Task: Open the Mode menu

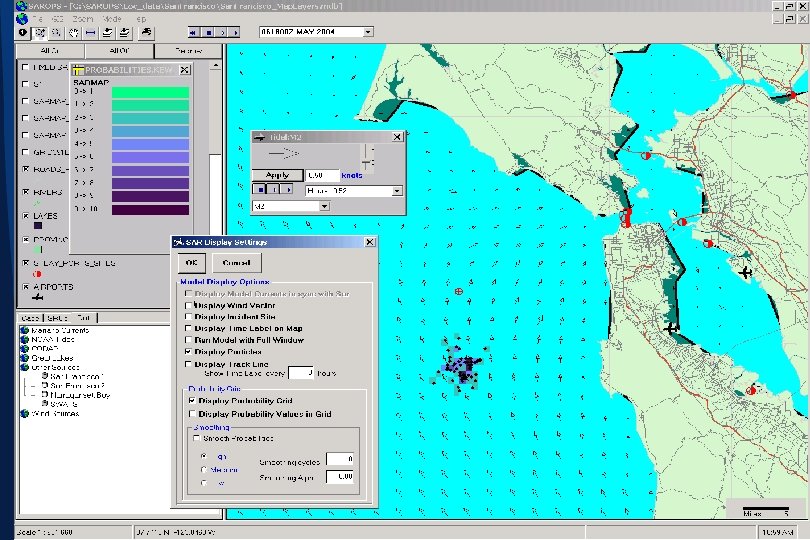Action: (111, 19)
